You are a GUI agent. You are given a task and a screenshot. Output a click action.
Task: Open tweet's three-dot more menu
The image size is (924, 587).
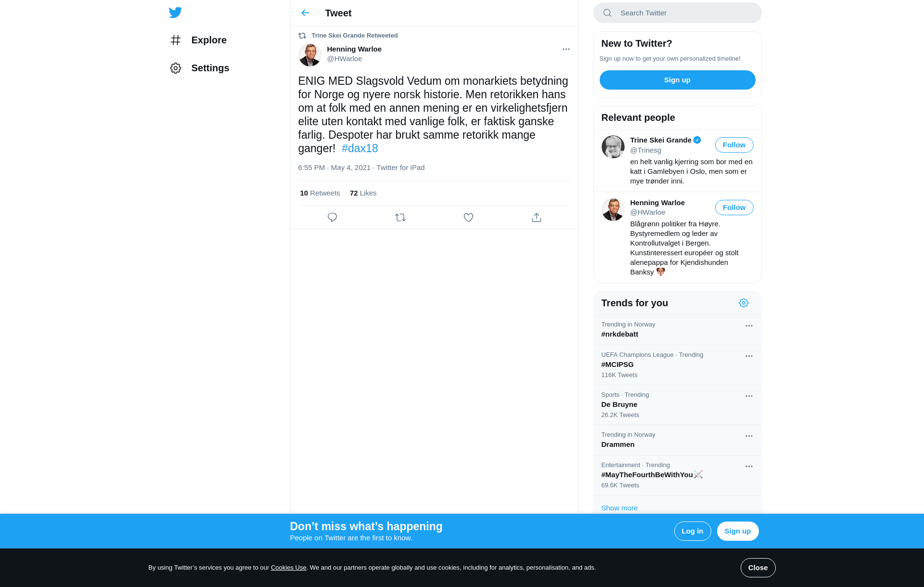(x=566, y=49)
